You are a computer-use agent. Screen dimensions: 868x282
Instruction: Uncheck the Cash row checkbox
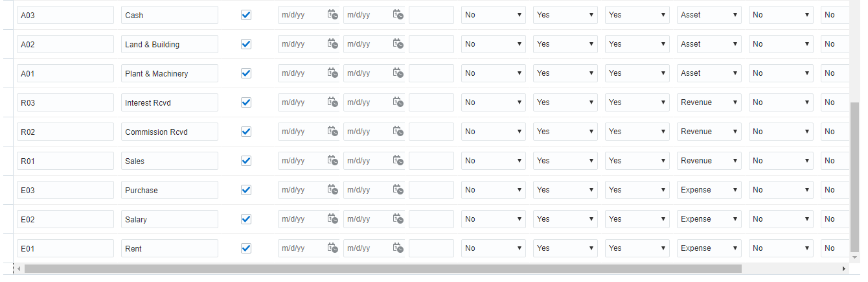click(x=246, y=15)
